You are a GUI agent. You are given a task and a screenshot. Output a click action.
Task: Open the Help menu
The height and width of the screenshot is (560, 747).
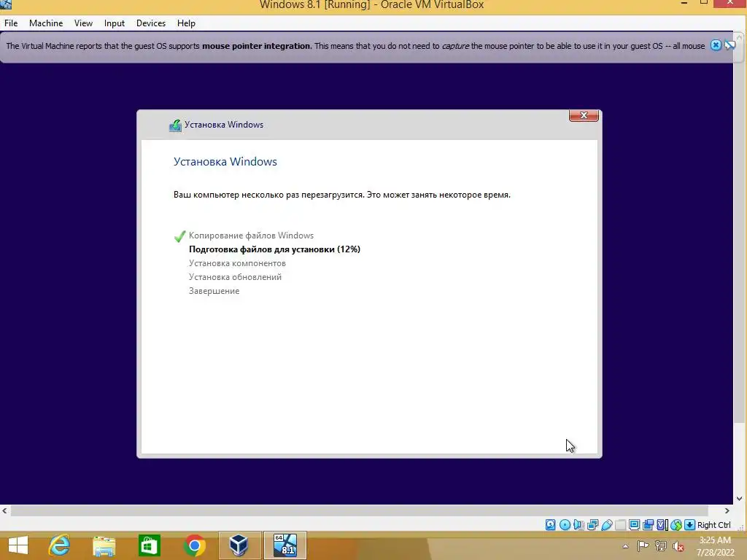pyautogui.click(x=186, y=23)
